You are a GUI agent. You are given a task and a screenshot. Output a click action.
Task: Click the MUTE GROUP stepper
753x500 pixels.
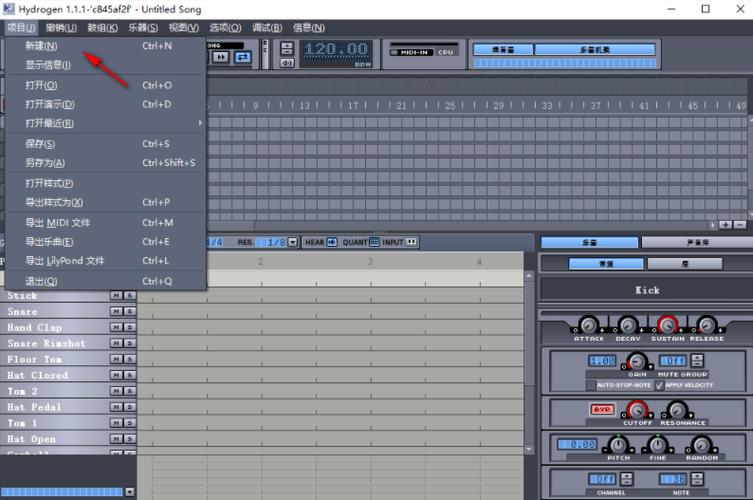click(697, 361)
